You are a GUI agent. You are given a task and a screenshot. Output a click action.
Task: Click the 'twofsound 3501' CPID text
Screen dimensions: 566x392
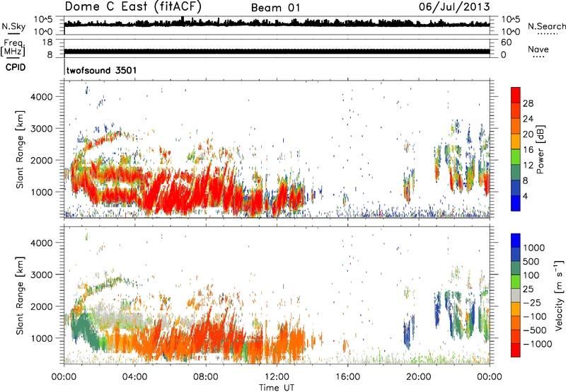101,70
